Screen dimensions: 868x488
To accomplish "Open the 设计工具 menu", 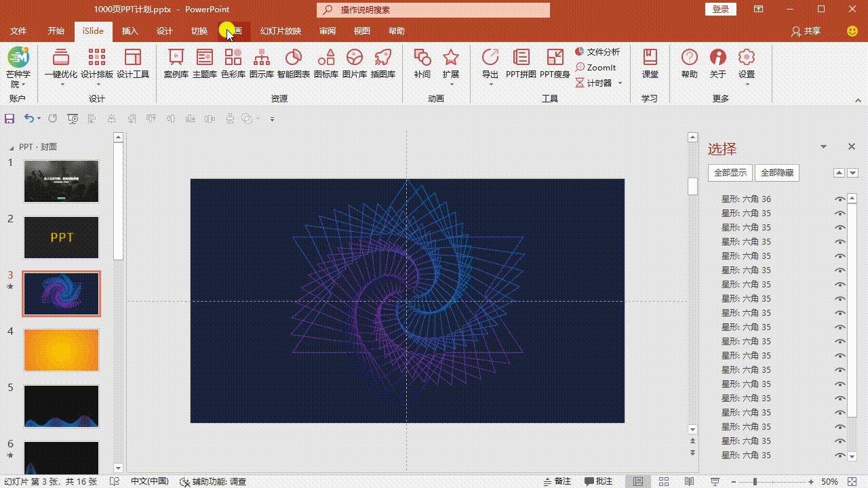I will (x=133, y=64).
